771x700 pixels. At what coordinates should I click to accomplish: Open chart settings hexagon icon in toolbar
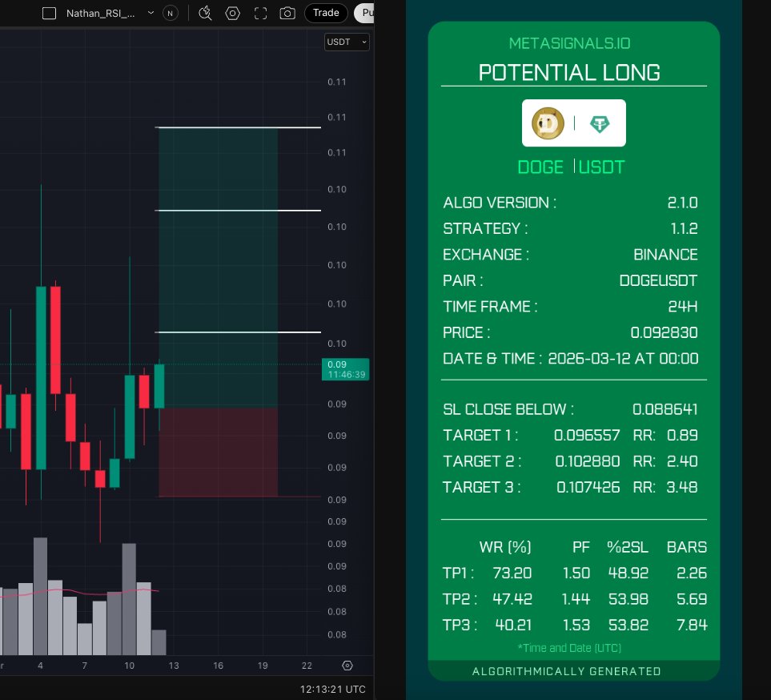coord(232,14)
